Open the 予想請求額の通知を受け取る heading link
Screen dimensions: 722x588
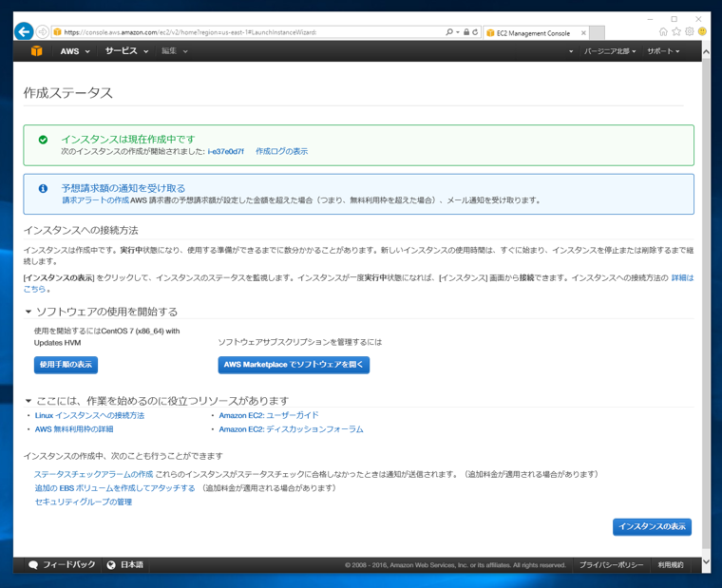tap(123, 188)
